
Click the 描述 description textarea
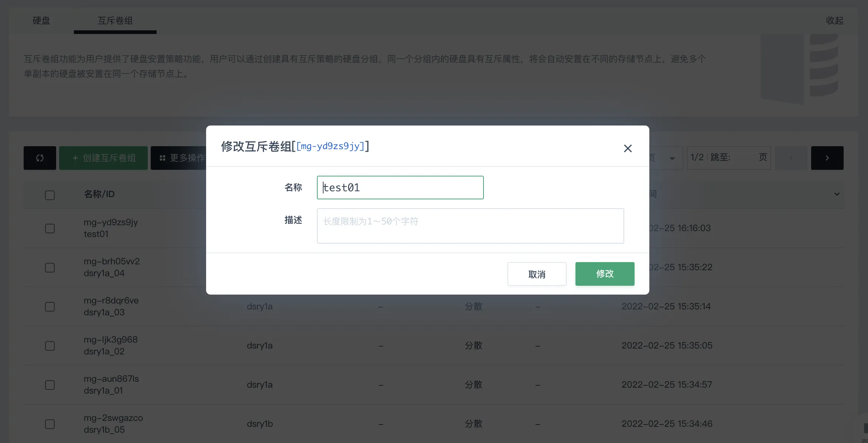pyautogui.click(x=470, y=226)
